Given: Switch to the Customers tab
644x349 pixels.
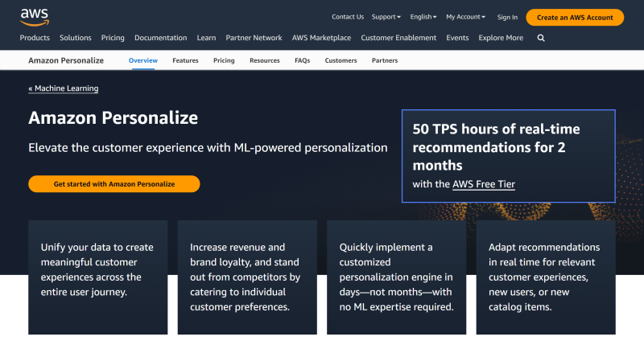Looking at the screenshot, I should (341, 60).
